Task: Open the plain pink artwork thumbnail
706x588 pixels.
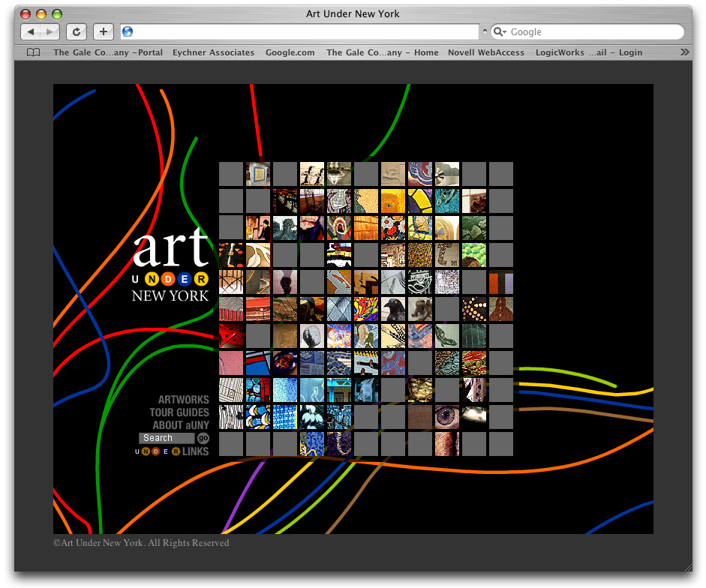Action: pyautogui.click(x=231, y=363)
